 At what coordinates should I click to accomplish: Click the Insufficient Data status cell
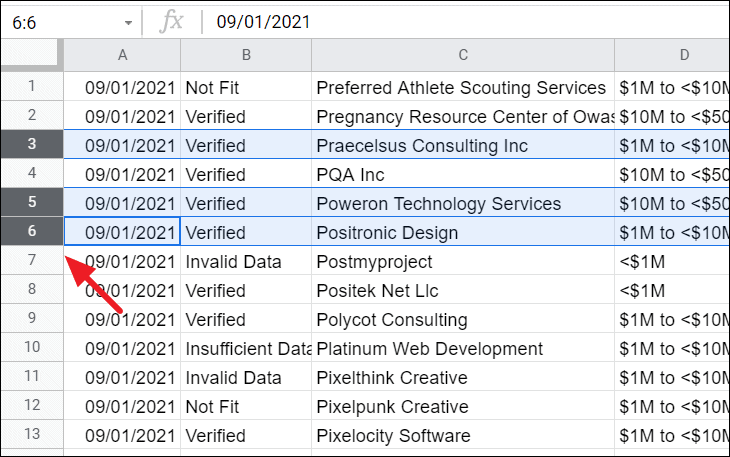[247, 349]
